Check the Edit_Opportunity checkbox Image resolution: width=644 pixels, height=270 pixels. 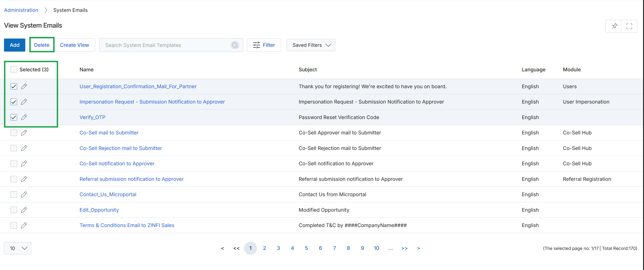(x=14, y=210)
